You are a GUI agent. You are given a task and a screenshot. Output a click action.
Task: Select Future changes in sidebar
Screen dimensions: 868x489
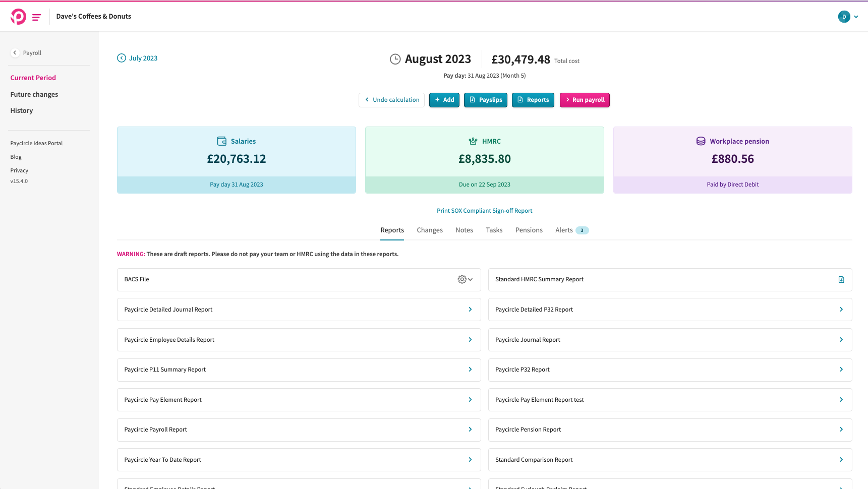34,94
